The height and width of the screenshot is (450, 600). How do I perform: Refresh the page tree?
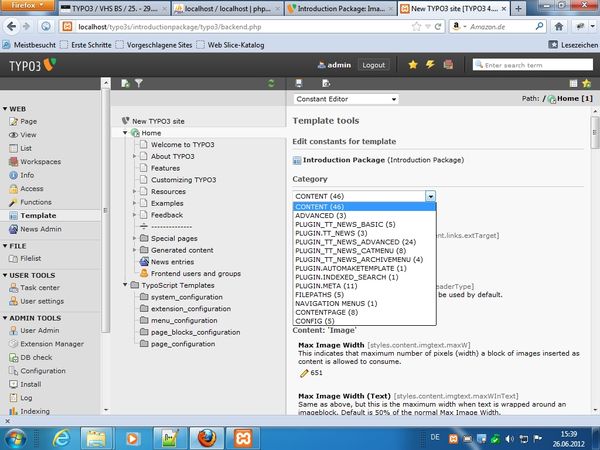(271, 83)
